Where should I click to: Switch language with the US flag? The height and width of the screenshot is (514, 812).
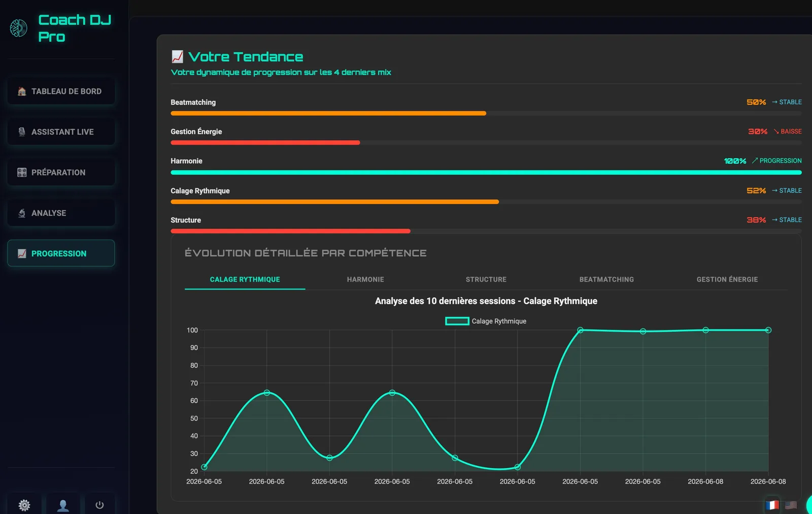pyautogui.click(x=791, y=505)
